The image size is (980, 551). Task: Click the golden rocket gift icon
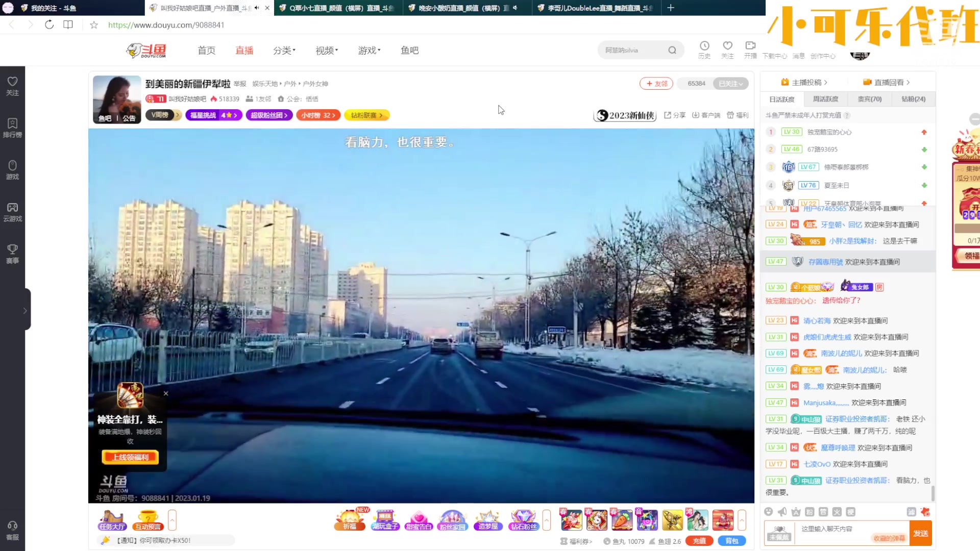pos(673,520)
